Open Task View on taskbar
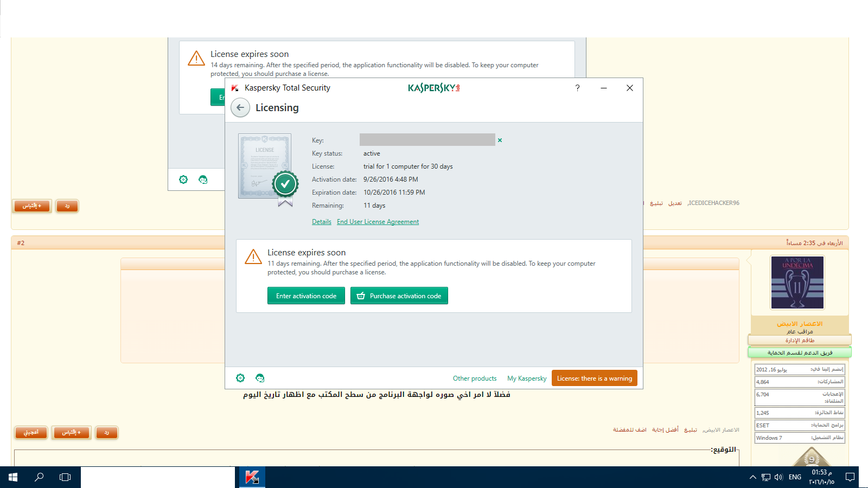 [x=65, y=477]
